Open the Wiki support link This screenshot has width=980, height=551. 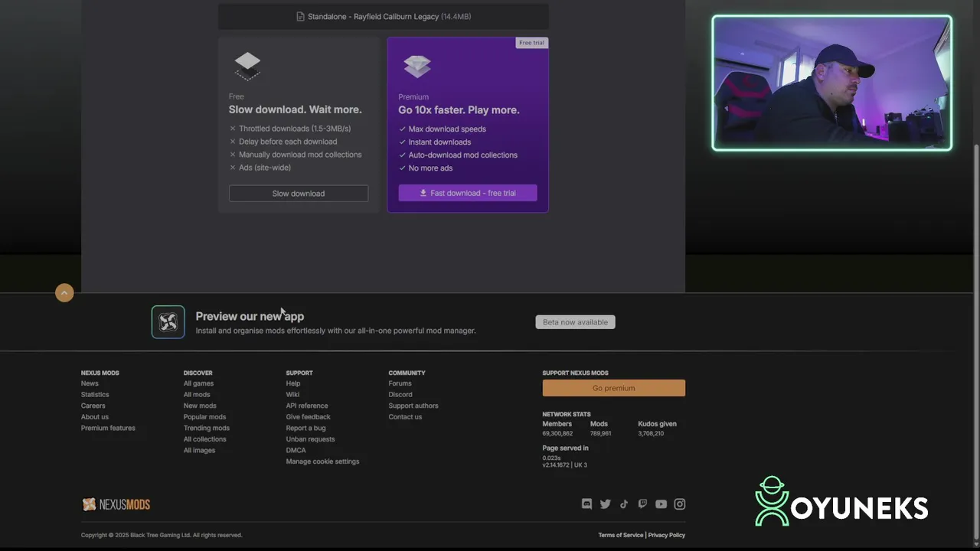click(292, 395)
